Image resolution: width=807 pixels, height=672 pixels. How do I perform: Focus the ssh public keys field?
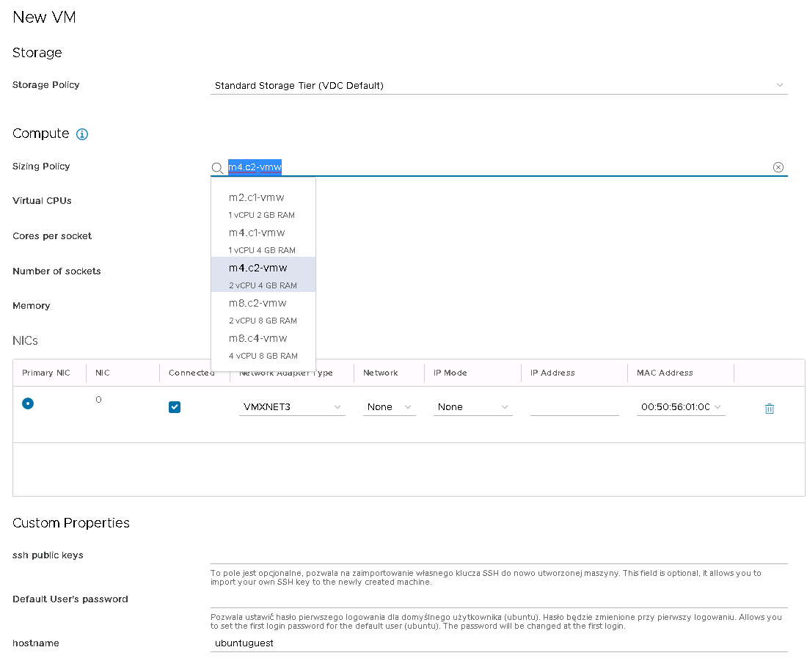tap(499, 555)
